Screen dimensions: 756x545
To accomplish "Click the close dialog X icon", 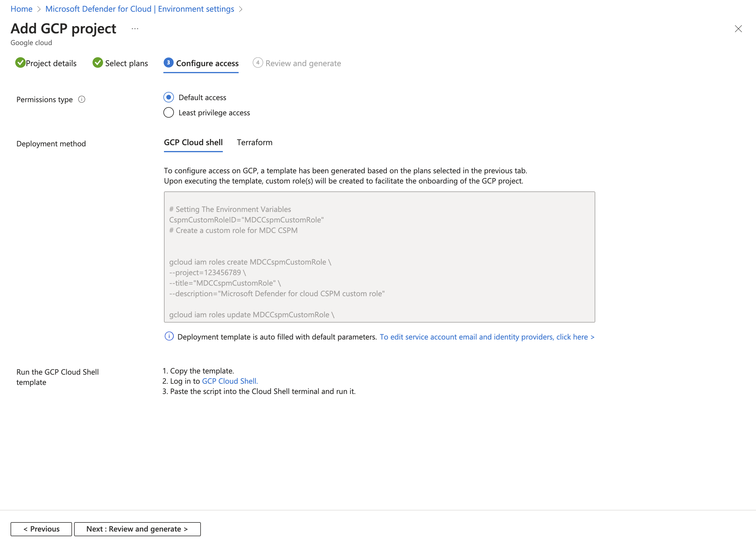I will (x=738, y=29).
